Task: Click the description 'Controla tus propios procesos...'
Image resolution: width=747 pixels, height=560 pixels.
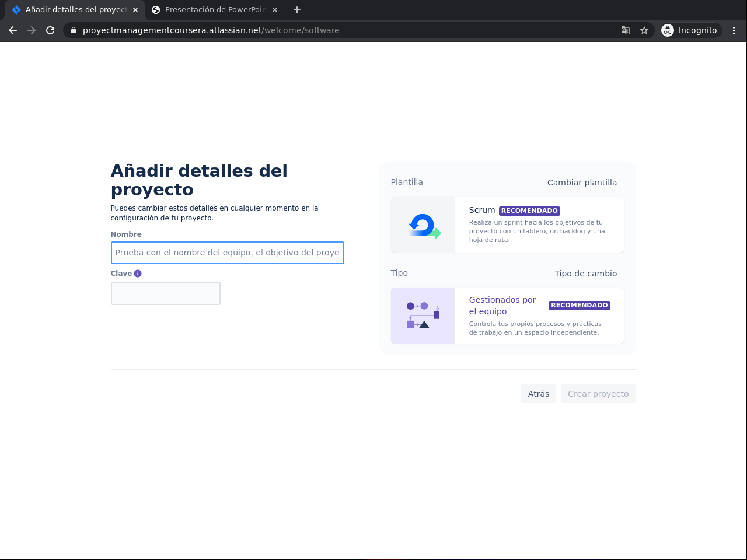Action: (x=535, y=328)
